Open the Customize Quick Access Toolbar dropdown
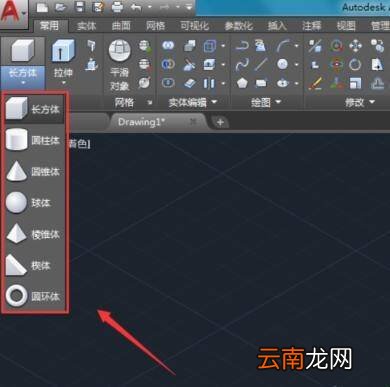390x387 pixels. [x=189, y=7]
